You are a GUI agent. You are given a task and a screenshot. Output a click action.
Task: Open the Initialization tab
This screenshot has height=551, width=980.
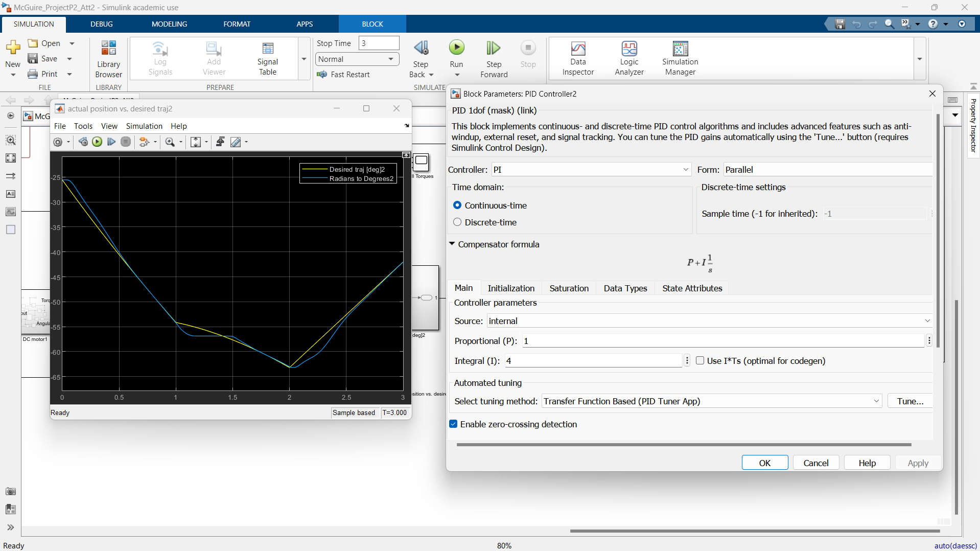(x=511, y=288)
